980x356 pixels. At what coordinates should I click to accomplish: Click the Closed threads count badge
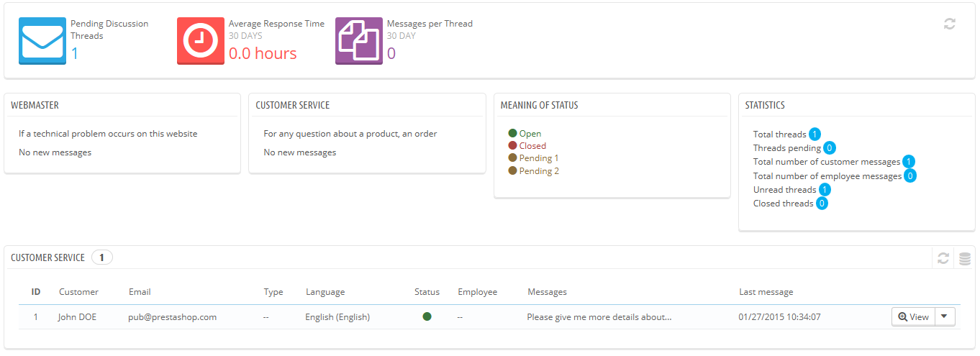point(822,204)
